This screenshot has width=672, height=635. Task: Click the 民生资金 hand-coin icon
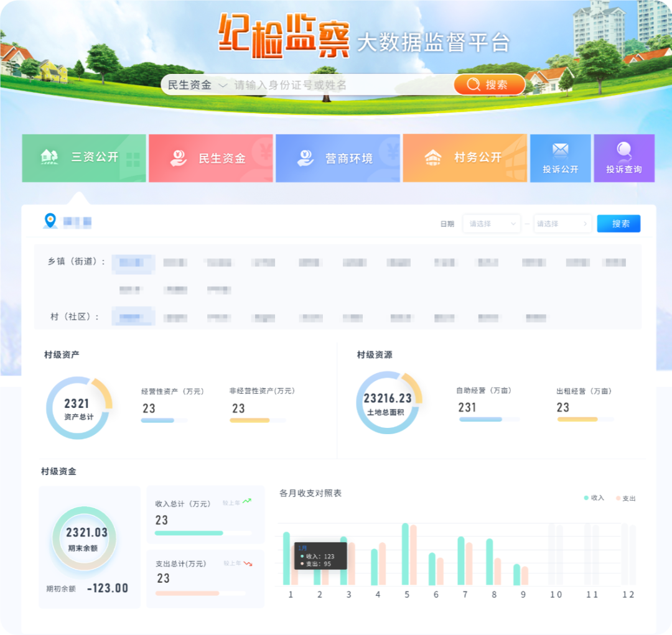coord(179,157)
